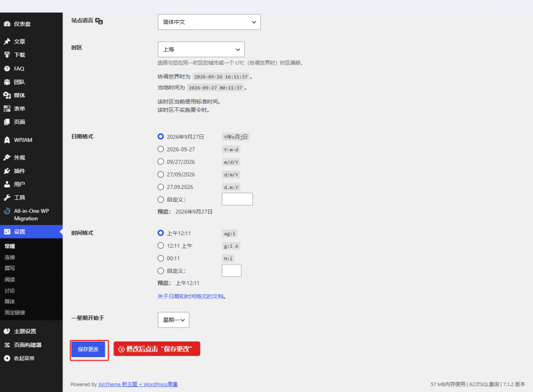Screen dimensions: 533x392
Task: Click the 主题设置 icon
Action: (7, 331)
